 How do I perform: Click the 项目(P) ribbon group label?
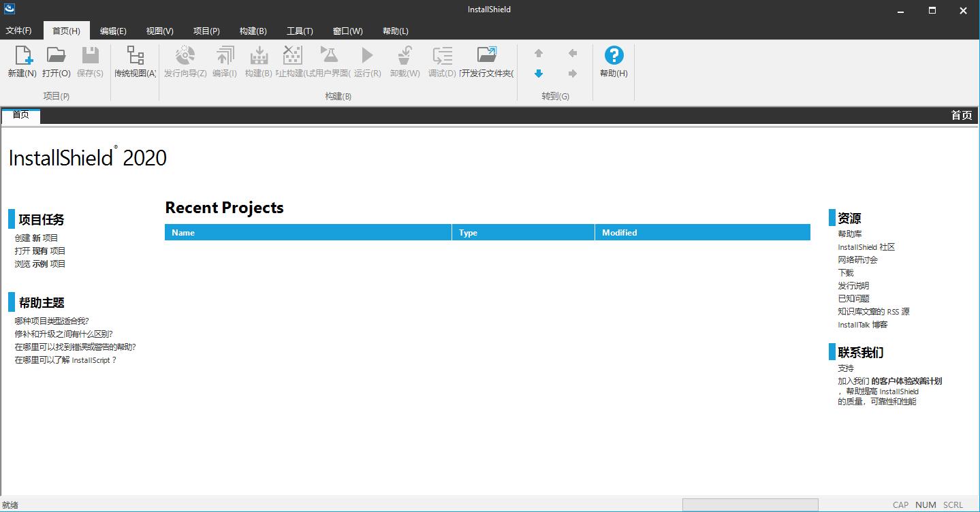tap(56, 96)
